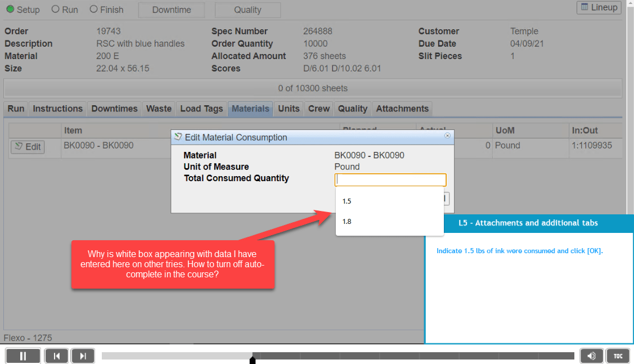Click the skip-to-previous control at bottom left
Screen dimensions: 634x364
click(56, 356)
